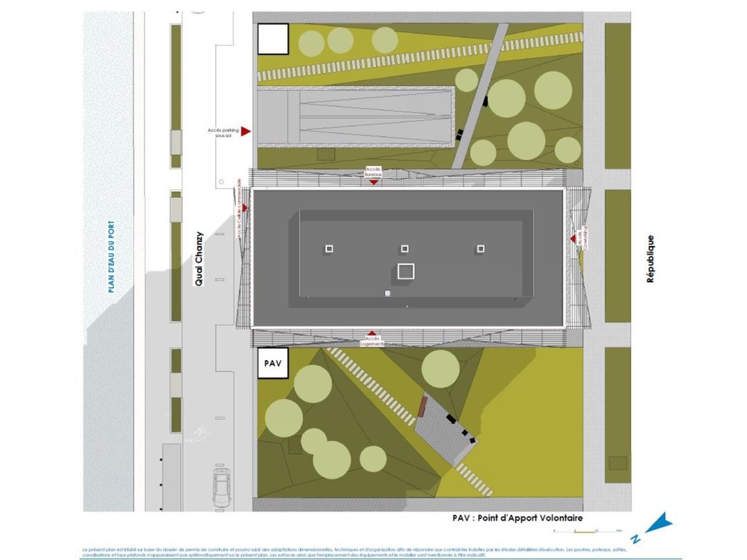Click the scale bar near the north arrow

point(587,531)
